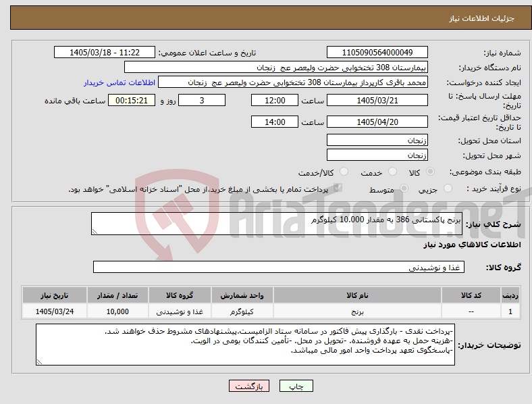Click the کد کالا column header
The height and width of the screenshot is (404, 532).
tap(471, 295)
